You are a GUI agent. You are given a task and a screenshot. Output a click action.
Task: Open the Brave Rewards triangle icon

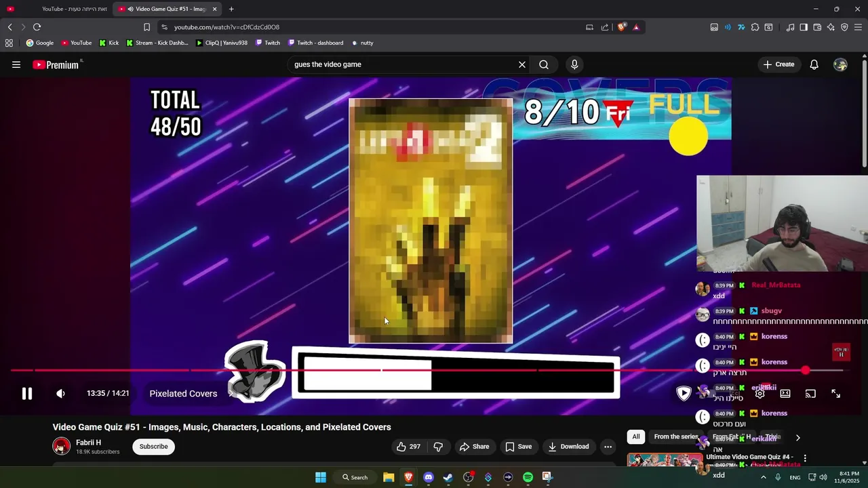(636, 27)
